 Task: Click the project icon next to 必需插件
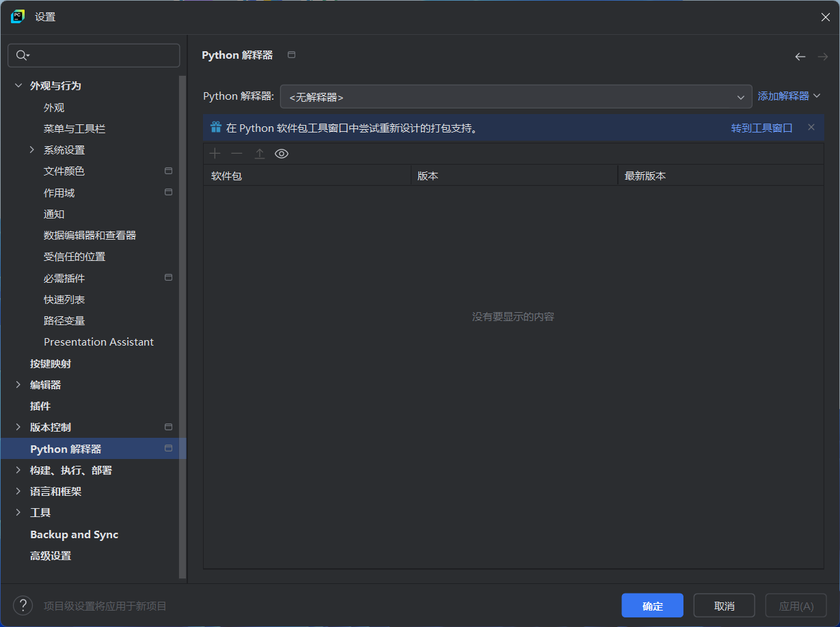pos(168,278)
